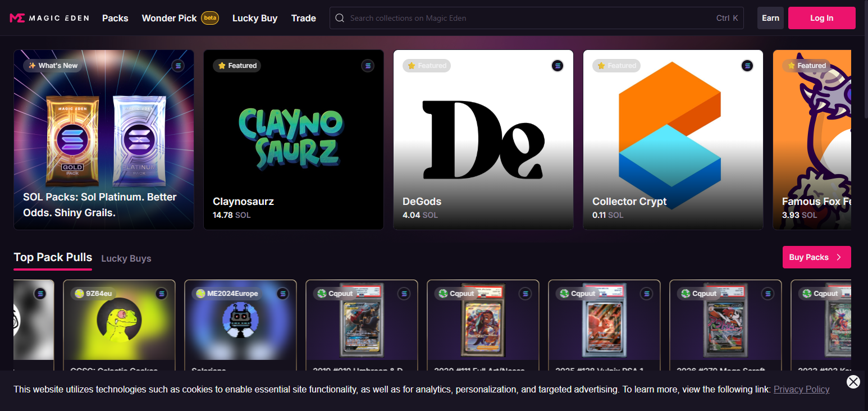Select the Top Pack Pulls tab

pos(53,257)
